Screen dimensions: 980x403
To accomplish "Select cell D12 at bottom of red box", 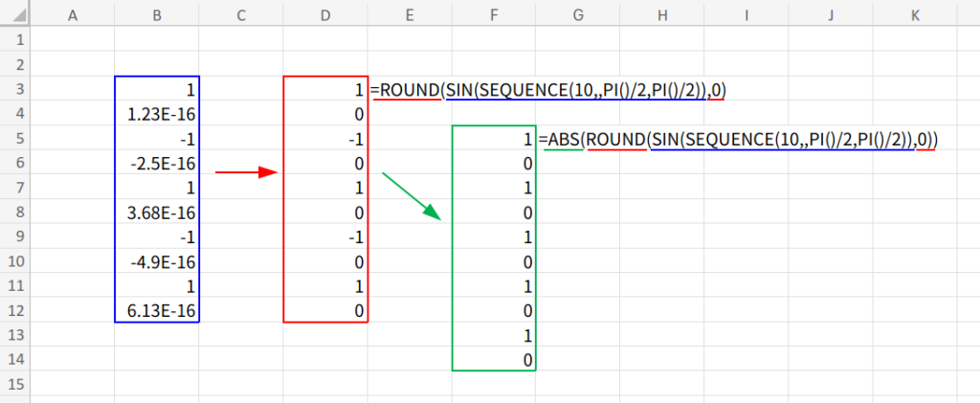I will (325, 310).
